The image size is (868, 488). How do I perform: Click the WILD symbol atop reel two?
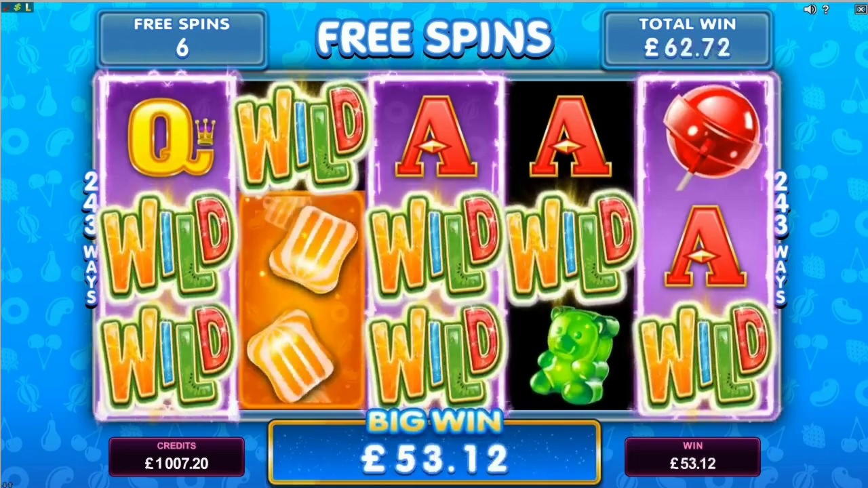pos(301,136)
